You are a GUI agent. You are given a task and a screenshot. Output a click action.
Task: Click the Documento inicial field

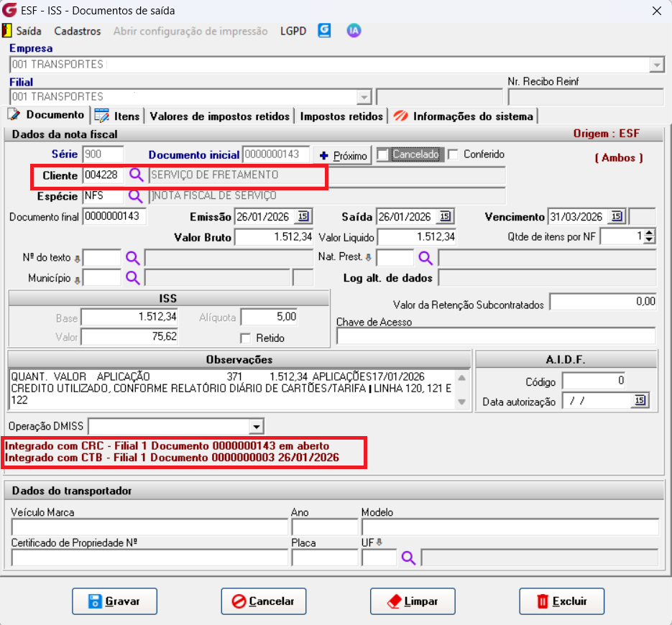point(276,154)
